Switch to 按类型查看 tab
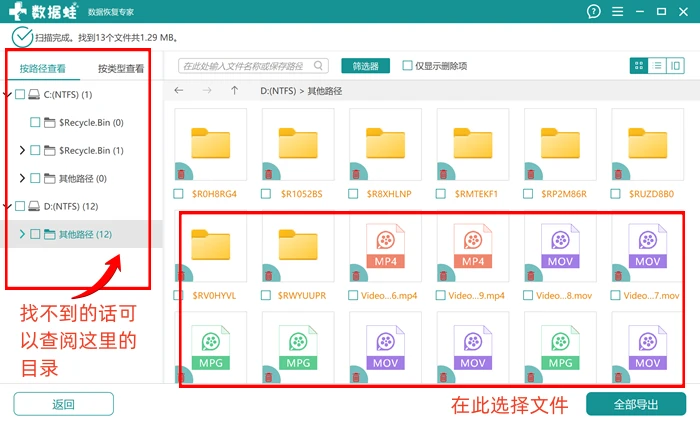 tap(121, 68)
